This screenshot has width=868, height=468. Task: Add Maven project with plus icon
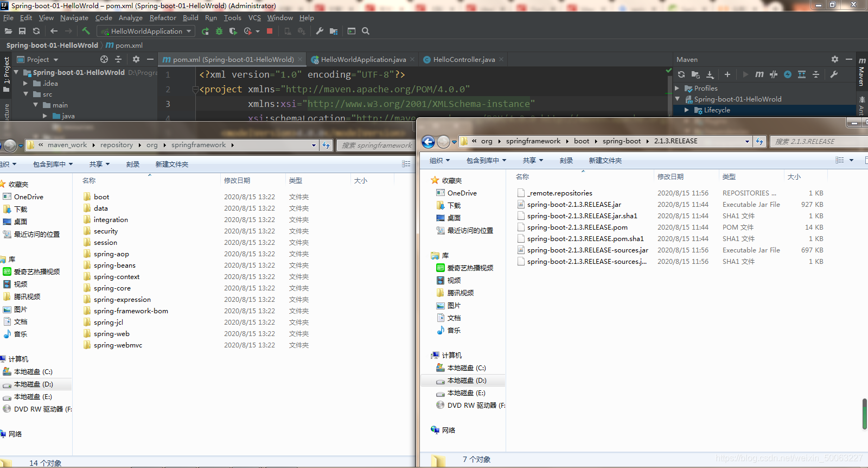point(727,74)
